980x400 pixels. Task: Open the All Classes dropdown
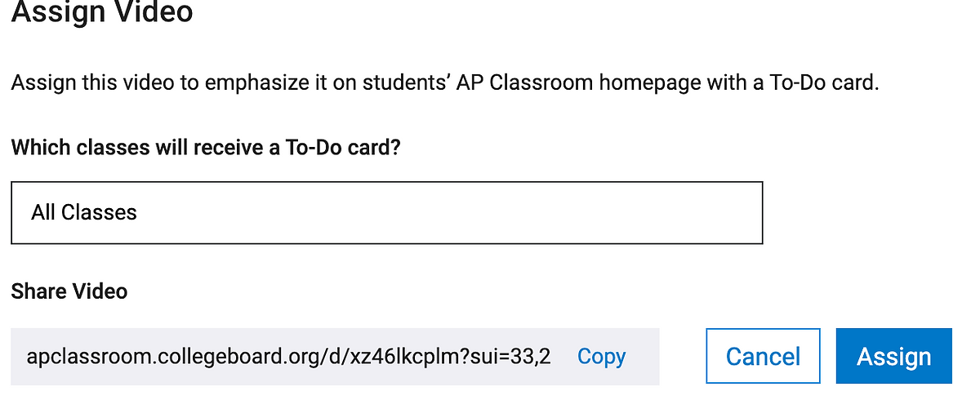(x=386, y=212)
